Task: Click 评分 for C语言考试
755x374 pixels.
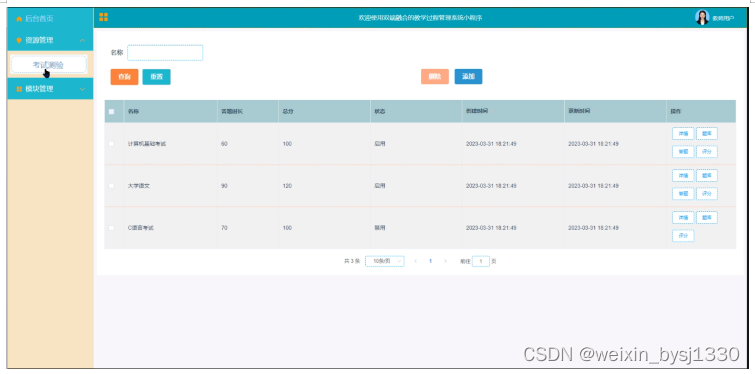Action: pyautogui.click(x=683, y=236)
